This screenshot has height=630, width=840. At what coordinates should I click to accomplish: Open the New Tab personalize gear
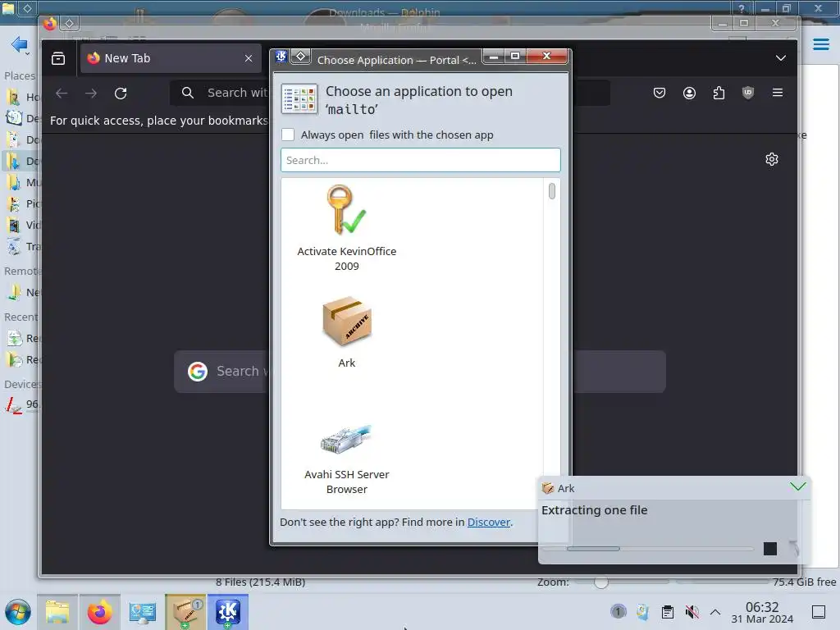tap(772, 159)
